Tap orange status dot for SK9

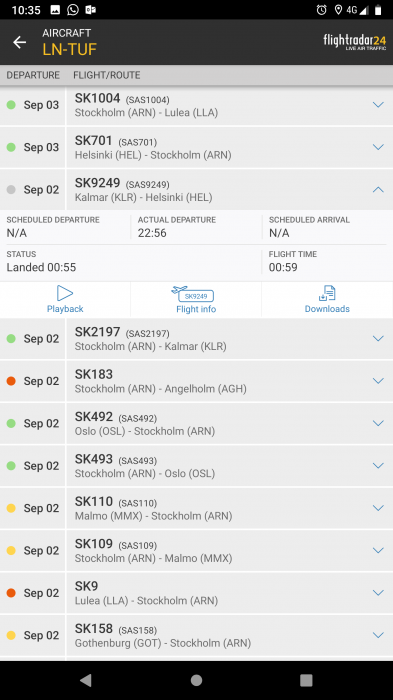11,593
